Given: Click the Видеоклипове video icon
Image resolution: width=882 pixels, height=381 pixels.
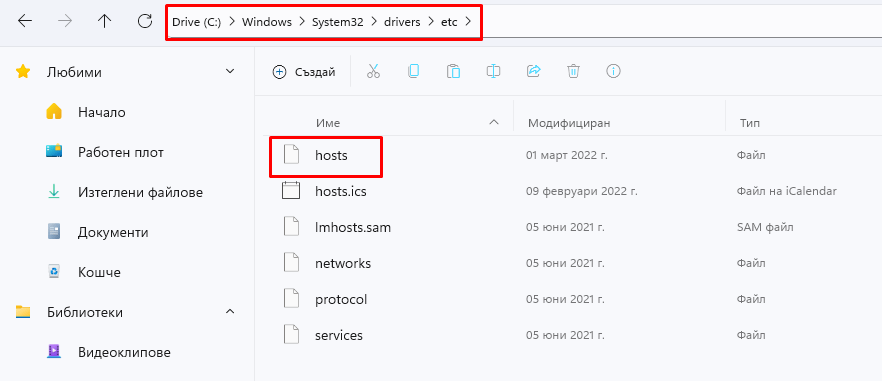Looking at the screenshot, I should [x=54, y=352].
